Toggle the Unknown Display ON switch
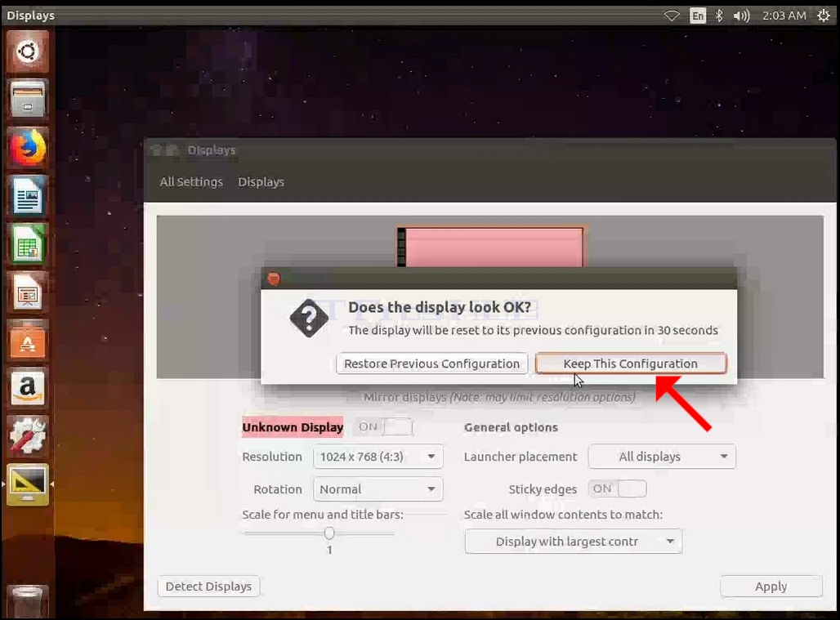The height and width of the screenshot is (620, 840). [x=383, y=426]
